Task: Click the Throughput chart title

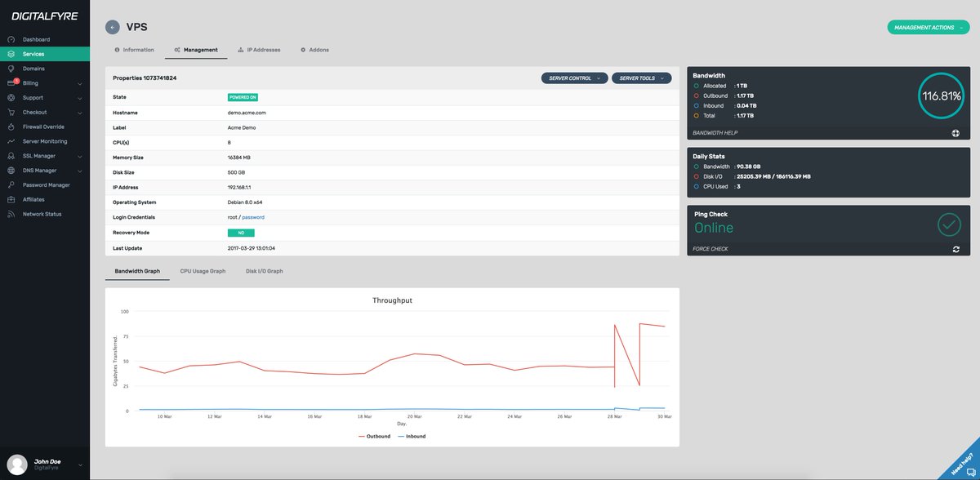Action: click(x=392, y=300)
